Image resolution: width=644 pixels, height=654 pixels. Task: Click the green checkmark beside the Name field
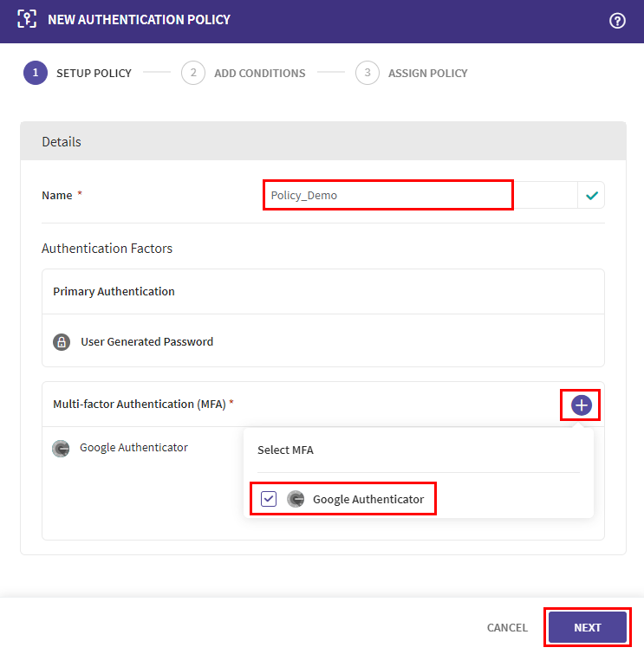tap(591, 196)
